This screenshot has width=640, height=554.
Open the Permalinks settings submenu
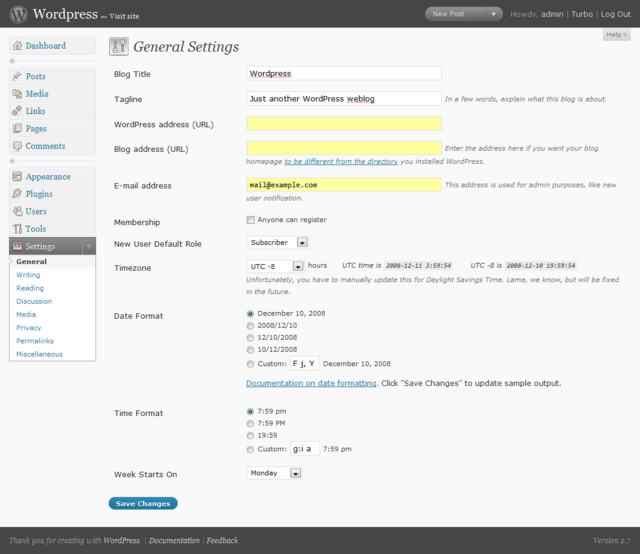coord(35,341)
